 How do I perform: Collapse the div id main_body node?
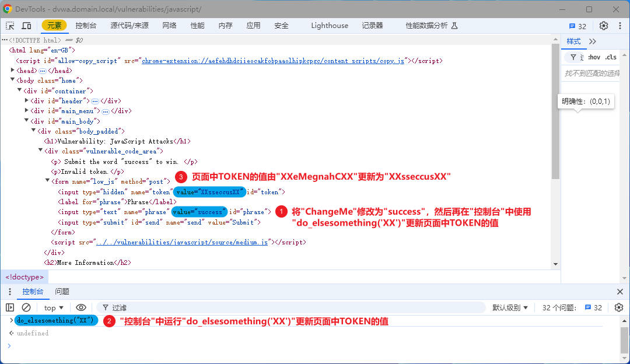click(x=26, y=121)
